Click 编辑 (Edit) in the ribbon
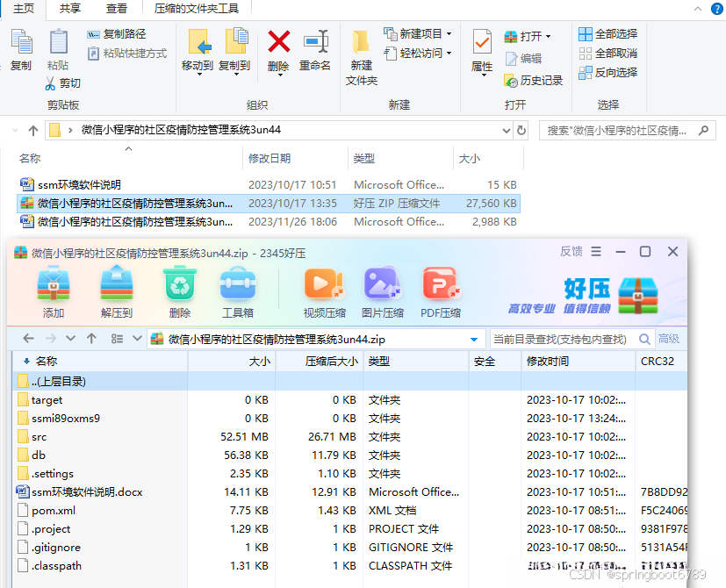The width and height of the screenshot is (726, 588). tap(523, 59)
